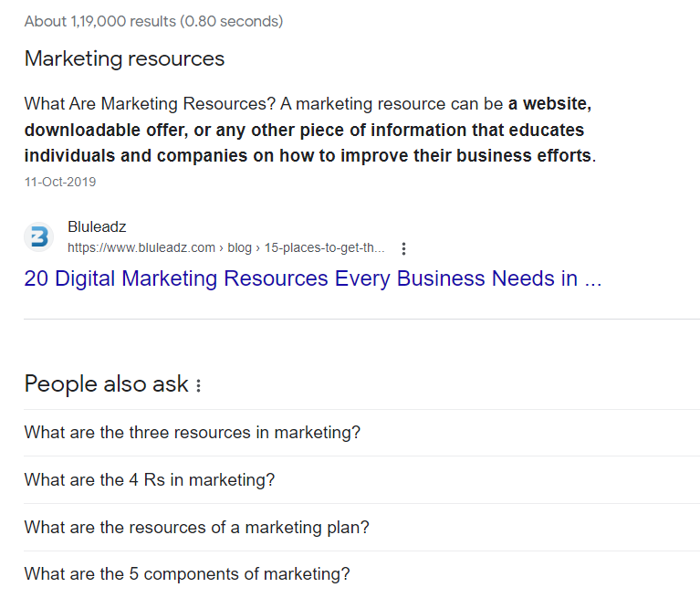Open three-dot menu beside Bluleadz URL
Screen dimensions: 700x598
click(x=403, y=248)
